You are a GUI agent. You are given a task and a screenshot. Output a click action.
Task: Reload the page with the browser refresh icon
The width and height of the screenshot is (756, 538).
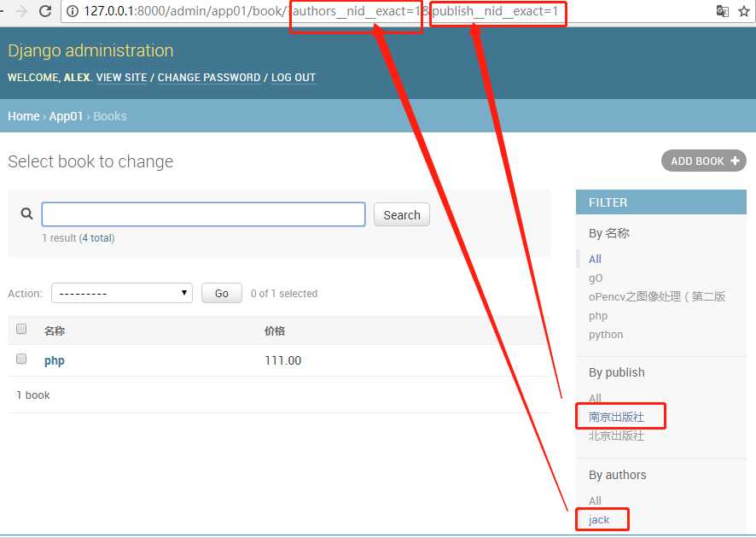[45, 11]
